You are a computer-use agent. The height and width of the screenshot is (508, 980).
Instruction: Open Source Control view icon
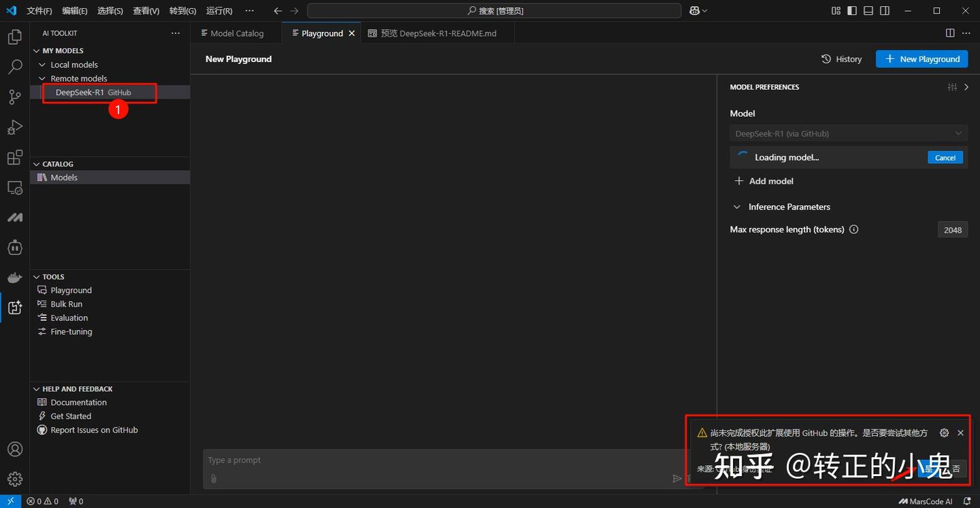(x=14, y=97)
